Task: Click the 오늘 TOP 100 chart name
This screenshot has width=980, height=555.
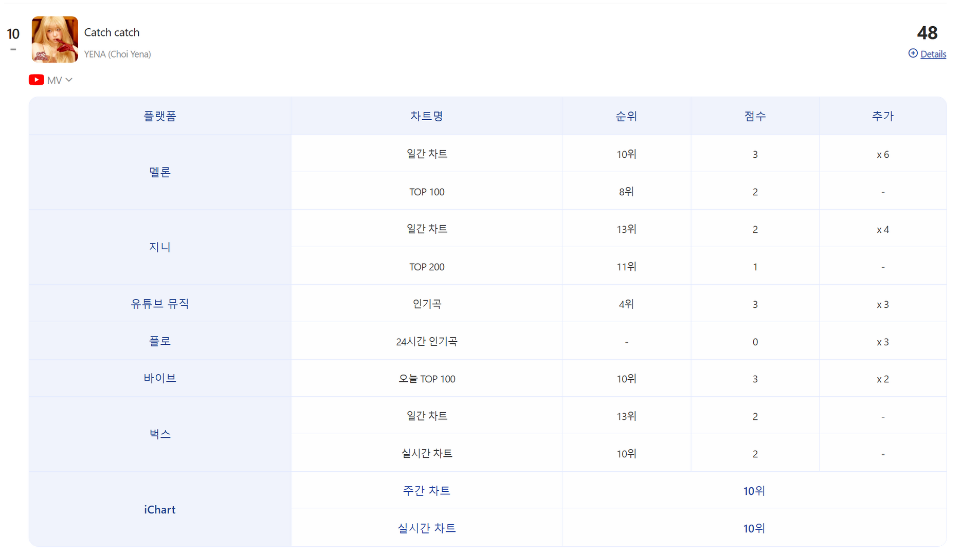Action: 427,379
